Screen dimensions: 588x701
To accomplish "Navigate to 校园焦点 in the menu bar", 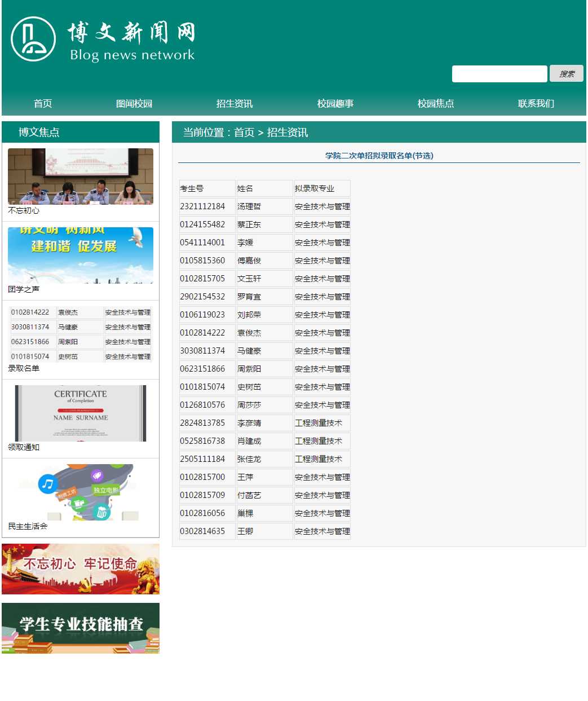I will (x=436, y=104).
